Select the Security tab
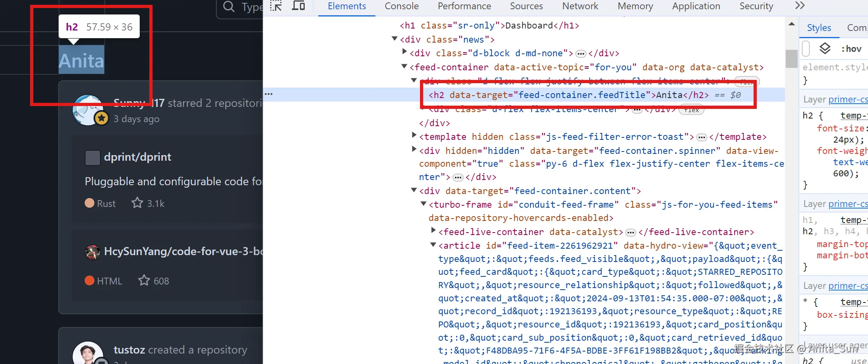The image size is (868, 364). pos(756,6)
